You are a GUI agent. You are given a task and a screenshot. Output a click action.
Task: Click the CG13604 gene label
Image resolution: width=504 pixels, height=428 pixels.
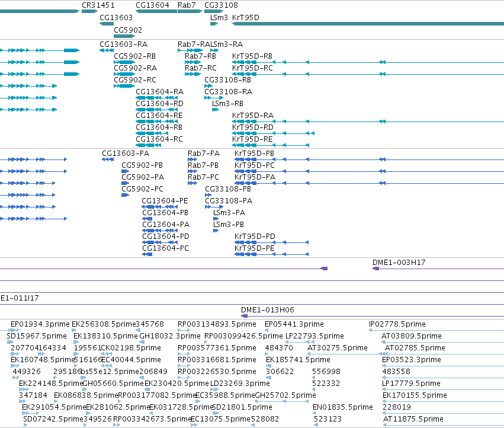click(152, 5)
